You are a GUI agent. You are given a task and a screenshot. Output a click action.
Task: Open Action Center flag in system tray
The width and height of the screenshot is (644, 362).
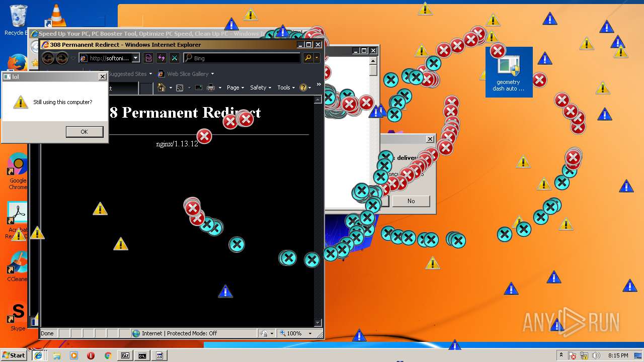pos(573,355)
